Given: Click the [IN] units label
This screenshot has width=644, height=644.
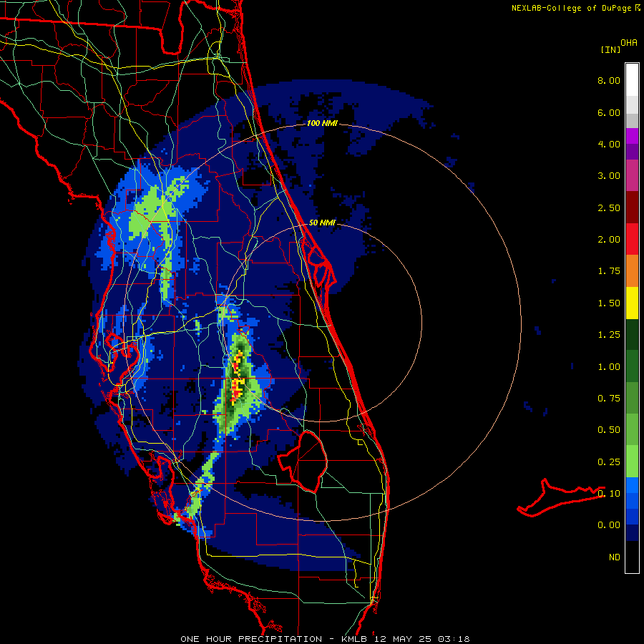Looking at the screenshot, I should click(x=610, y=49).
